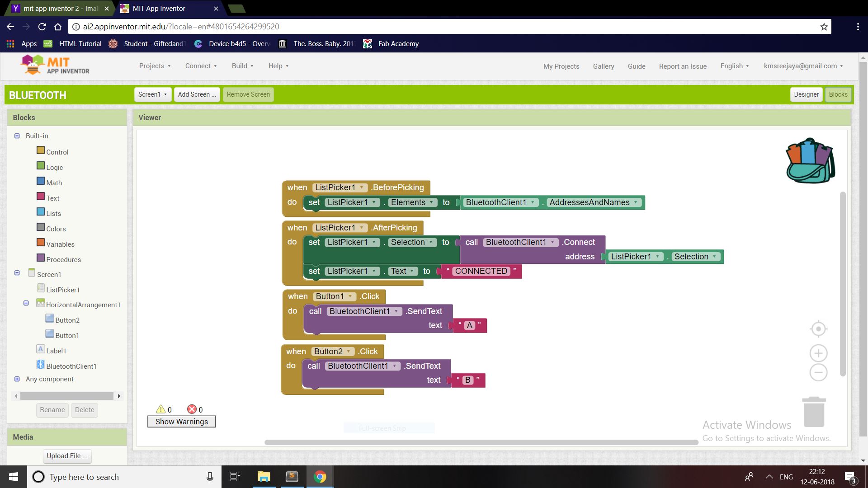Open the backpack icon in the viewer
868x488 pixels.
[x=811, y=161]
